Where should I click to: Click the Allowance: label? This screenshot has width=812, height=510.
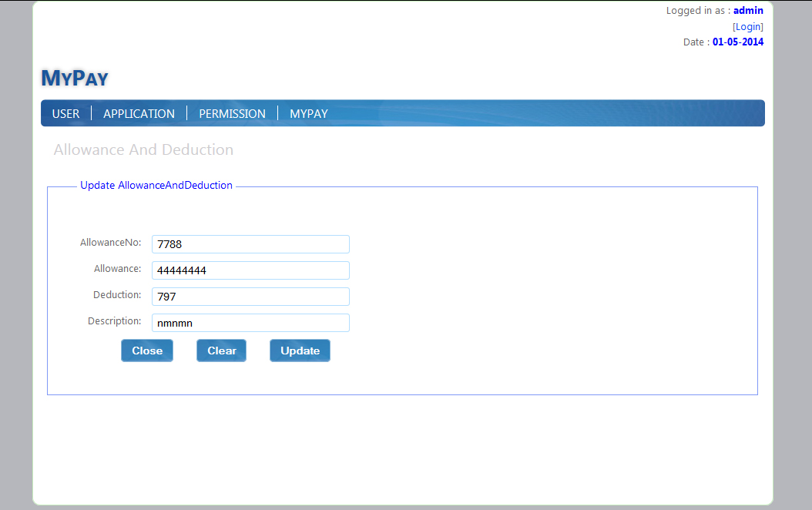[x=118, y=269]
